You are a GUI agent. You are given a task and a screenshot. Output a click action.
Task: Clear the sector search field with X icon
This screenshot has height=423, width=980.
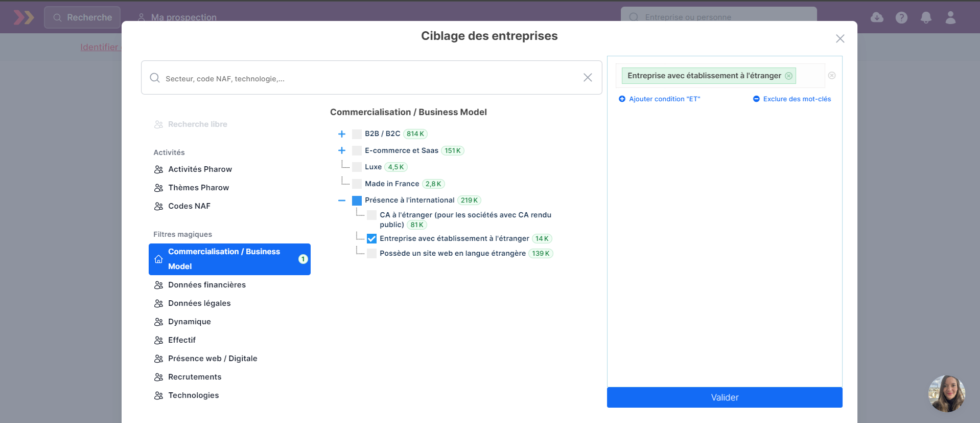[x=588, y=77]
